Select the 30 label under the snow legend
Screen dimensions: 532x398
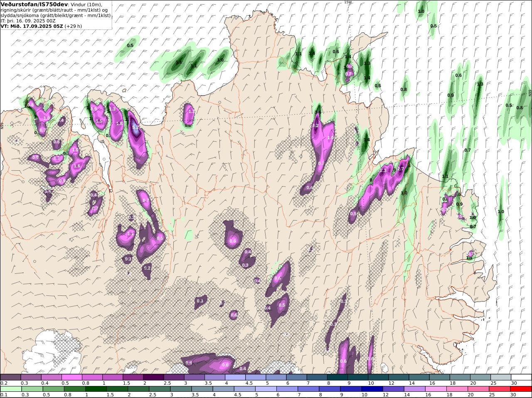[514, 383]
